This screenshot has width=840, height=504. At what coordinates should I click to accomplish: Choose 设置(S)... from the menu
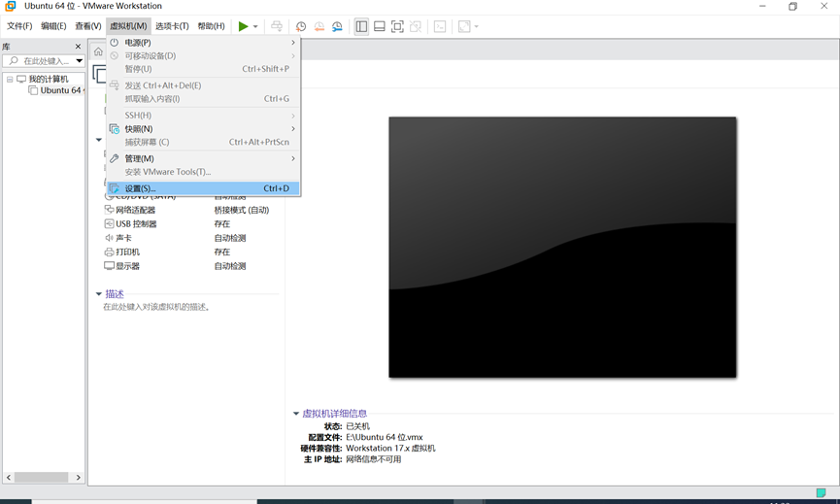(203, 188)
